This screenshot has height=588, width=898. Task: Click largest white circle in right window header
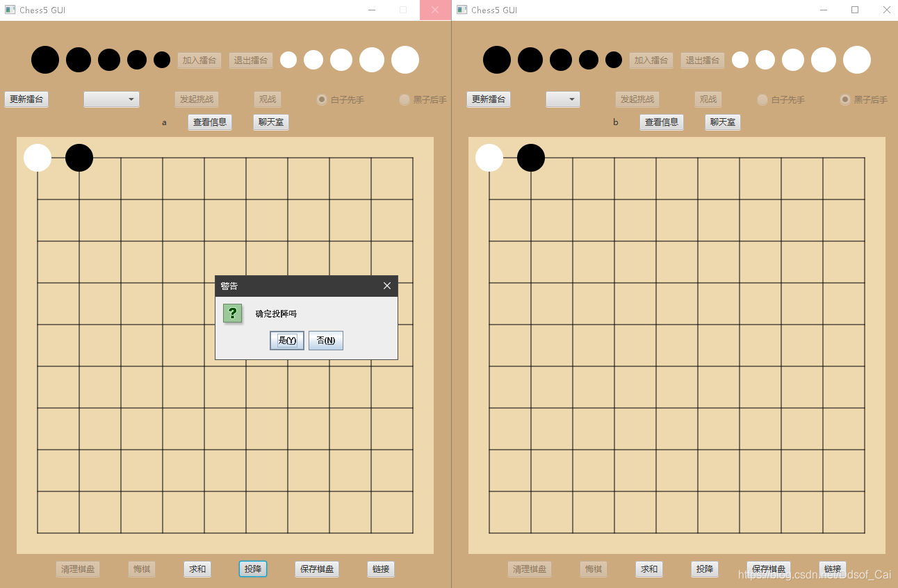point(857,60)
